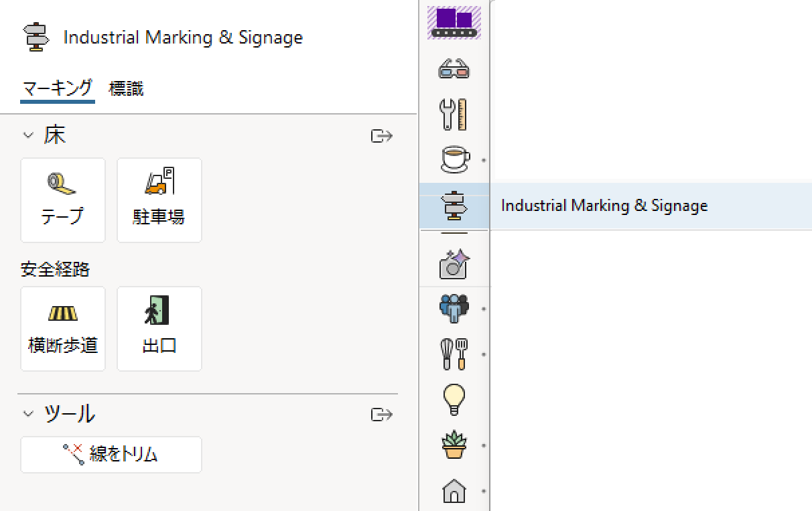Click the テープ (tape) tool button

[x=63, y=200]
